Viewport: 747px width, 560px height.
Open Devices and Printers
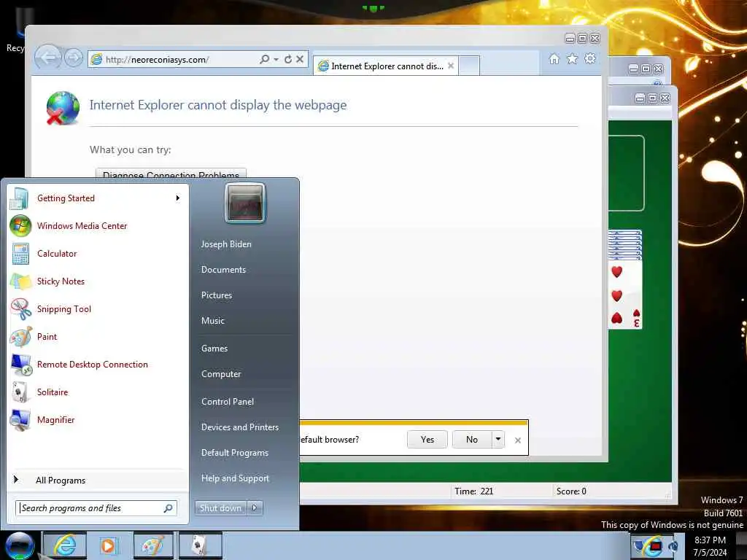(x=239, y=427)
